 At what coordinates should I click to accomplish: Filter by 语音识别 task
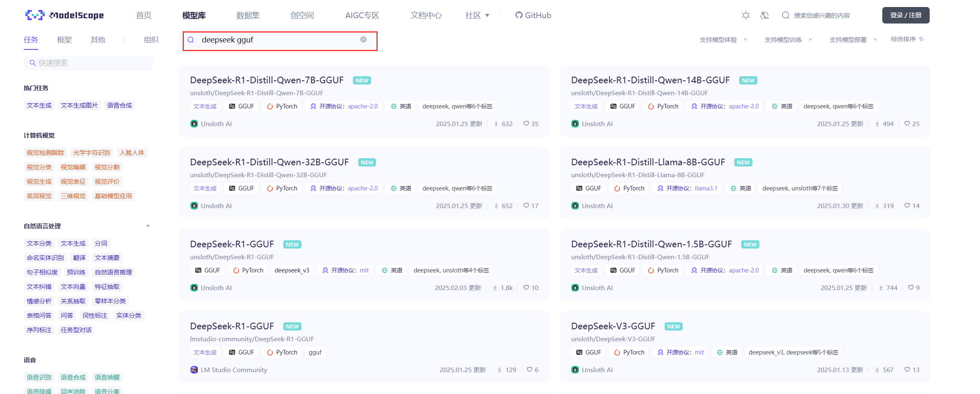tap(39, 378)
